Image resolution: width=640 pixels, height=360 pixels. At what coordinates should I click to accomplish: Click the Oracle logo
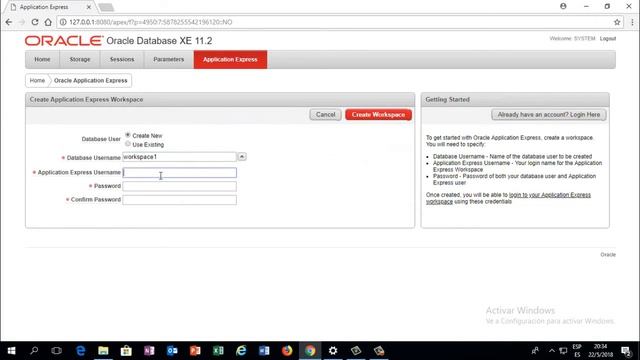tap(64, 41)
